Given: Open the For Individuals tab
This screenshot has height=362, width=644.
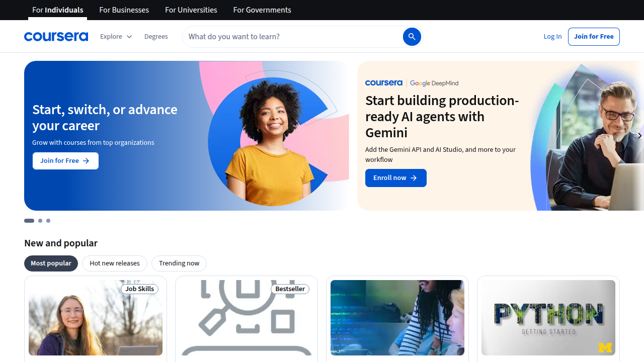Looking at the screenshot, I should [x=58, y=10].
